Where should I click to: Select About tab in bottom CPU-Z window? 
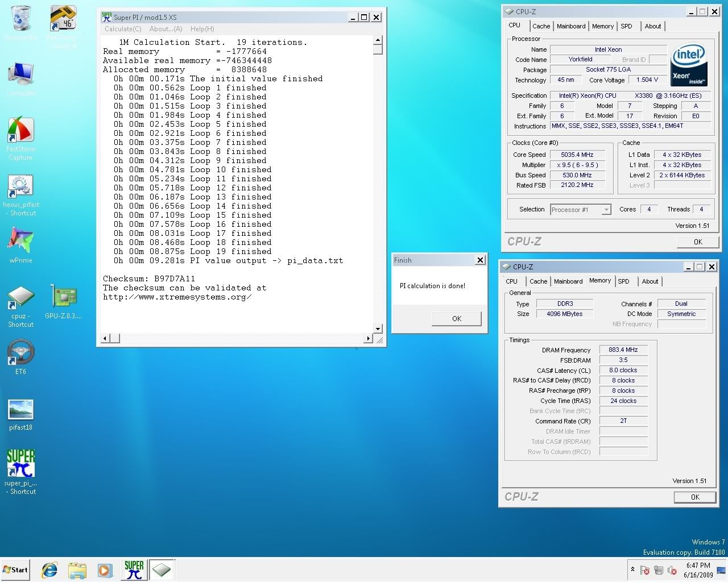pos(650,281)
